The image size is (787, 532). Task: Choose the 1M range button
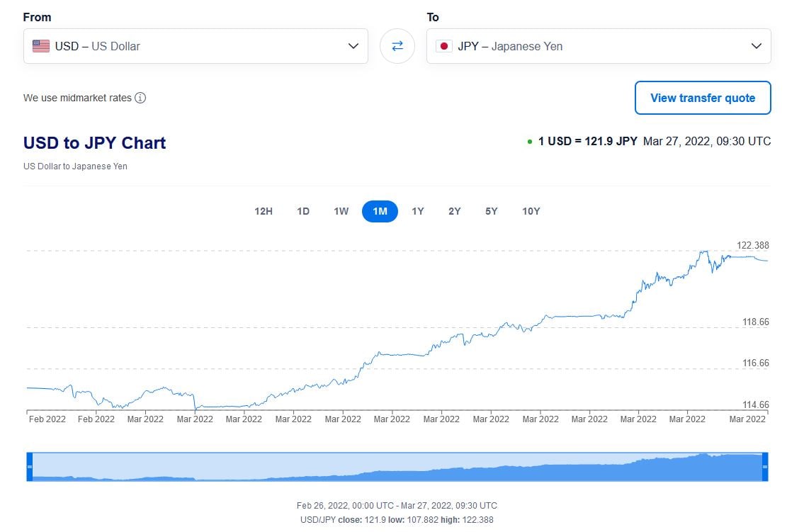pyautogui.click(x=380, y=211)
